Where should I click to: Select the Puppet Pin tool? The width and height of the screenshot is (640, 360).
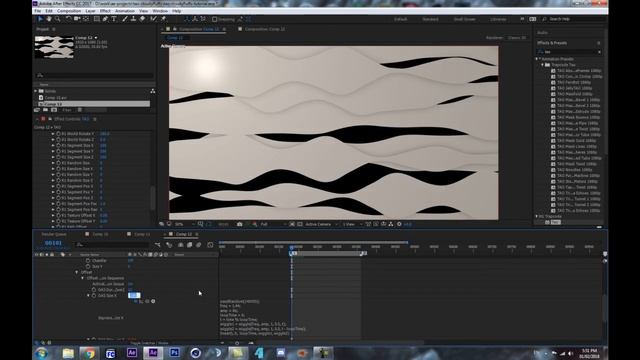164,19
